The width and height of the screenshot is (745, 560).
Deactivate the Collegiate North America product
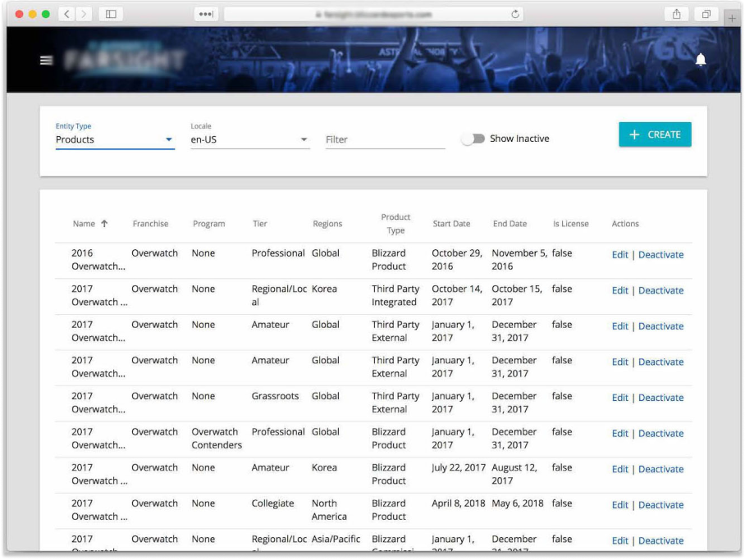click(661, 505)
